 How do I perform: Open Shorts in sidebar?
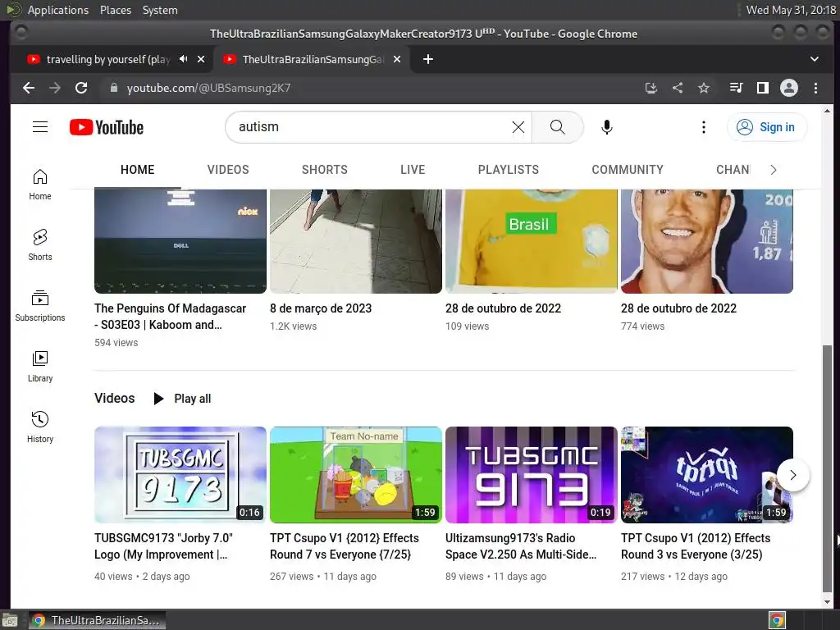(40, 245)
